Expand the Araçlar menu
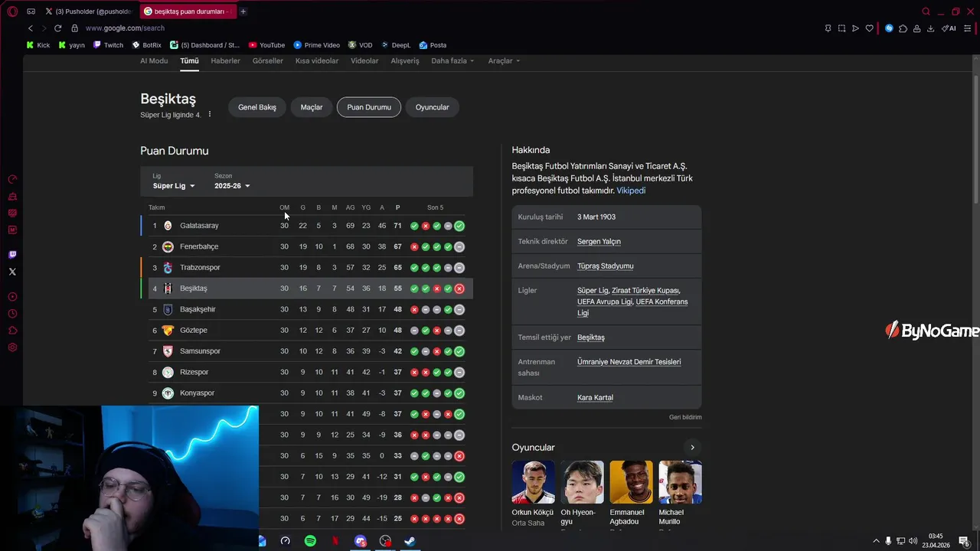Image resolution: width=980 pixels, height=551 pixels. pyautogui.click(x=504, y=60)
